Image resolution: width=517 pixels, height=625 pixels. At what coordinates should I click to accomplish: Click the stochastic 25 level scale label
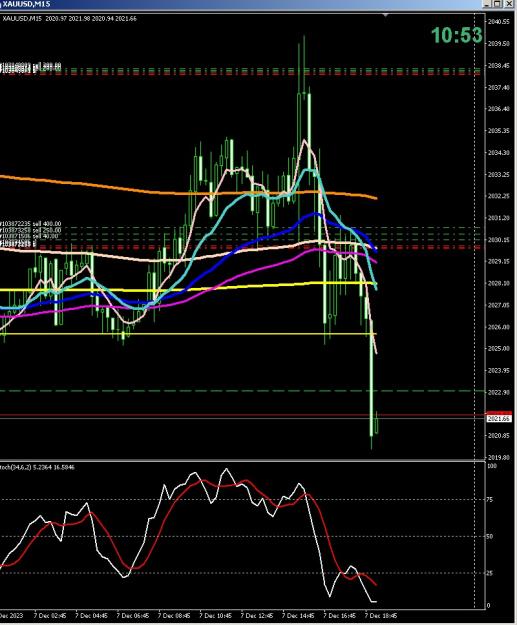490,573
